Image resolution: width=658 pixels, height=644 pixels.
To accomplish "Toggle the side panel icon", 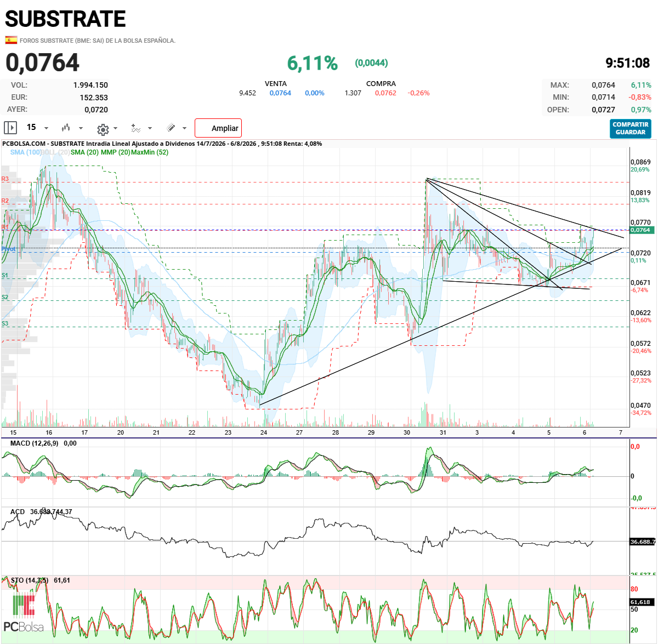I will [10, 128].
